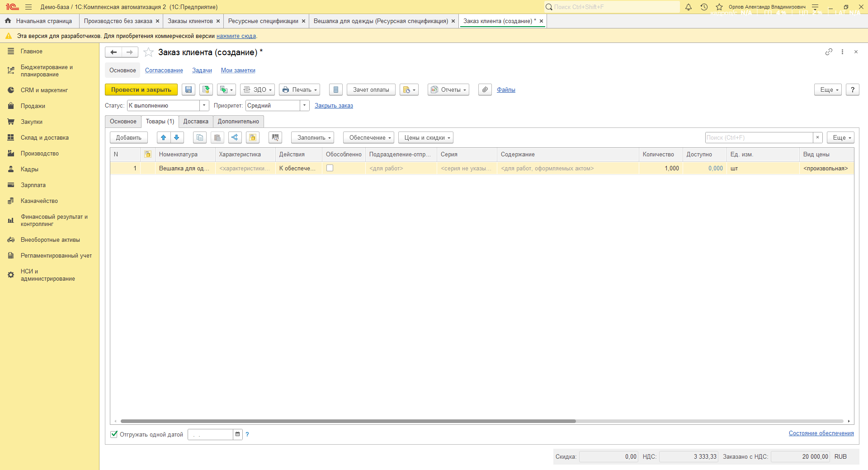Image resolution: width=868 pixels, height=470 pixels.
Task: Move the row up with the arrow icon
Action: pos(164,137)
